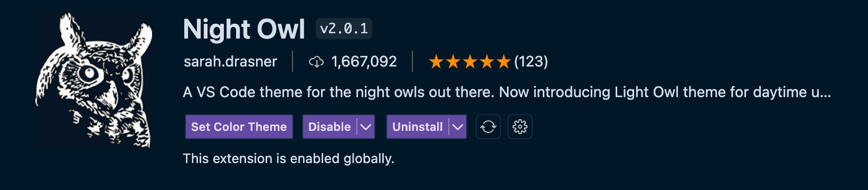868x190 pixels.
Task: Click the fifth rating star
Action: 504,62
